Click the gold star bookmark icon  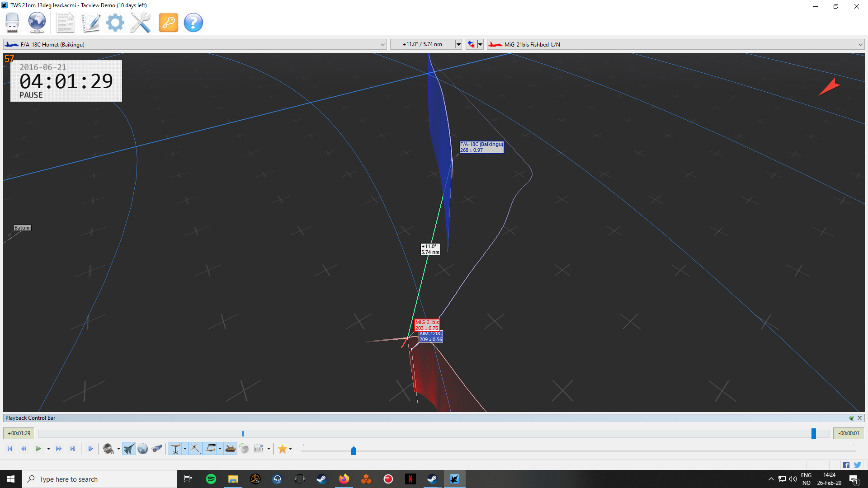283,449
